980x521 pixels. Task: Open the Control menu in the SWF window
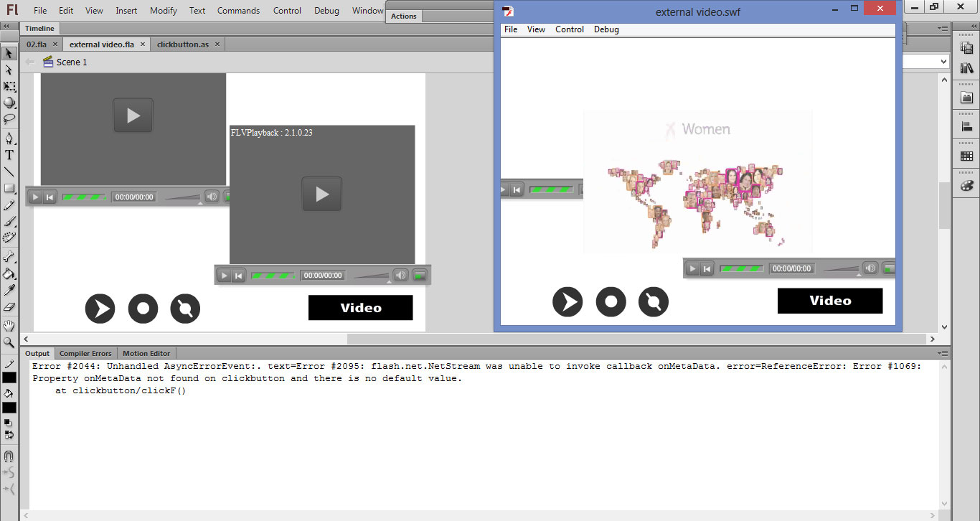(x=570, y=29)
